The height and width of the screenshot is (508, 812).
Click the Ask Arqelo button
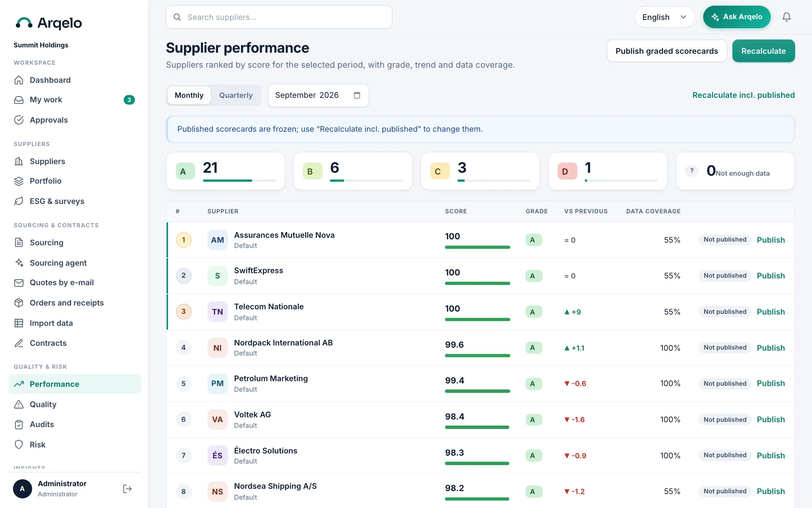737,17
